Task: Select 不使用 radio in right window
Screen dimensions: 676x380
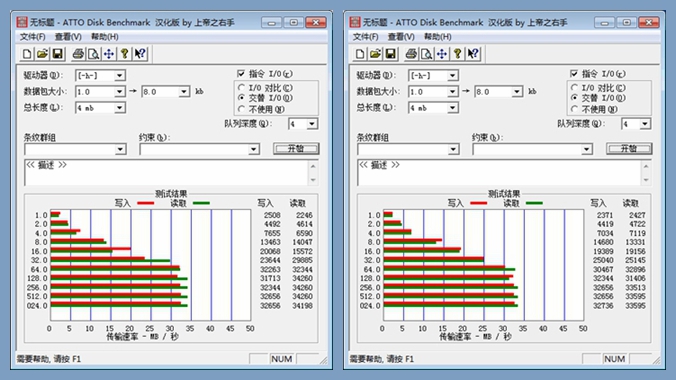Action: click(x=574, y=109)
